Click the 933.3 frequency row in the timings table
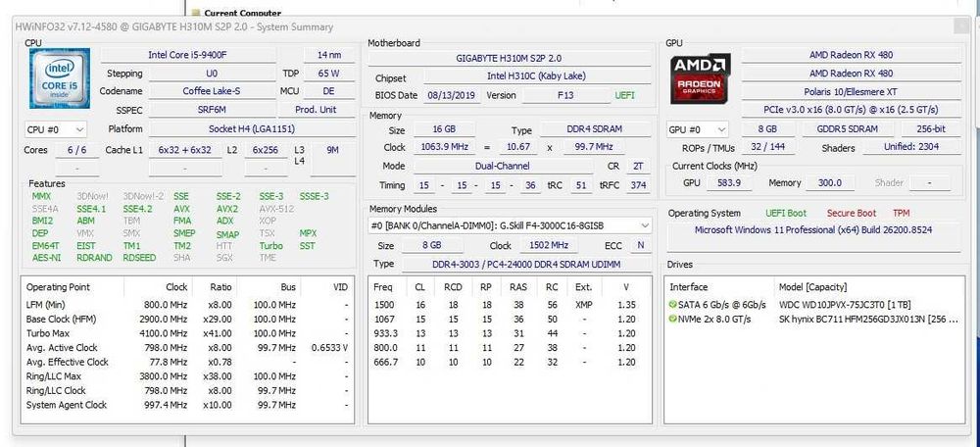The width and height of the screenshot is (980, 447). point(510,334)
